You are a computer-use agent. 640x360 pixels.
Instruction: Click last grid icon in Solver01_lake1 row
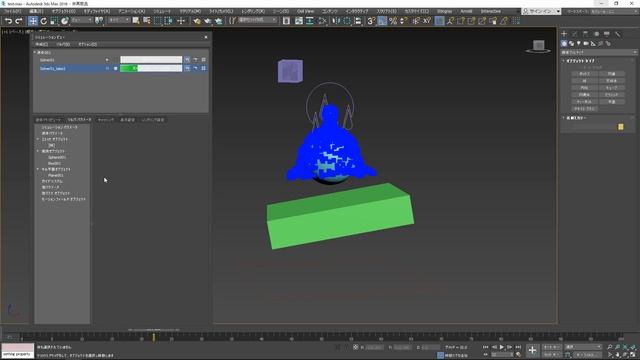(203, 68)
